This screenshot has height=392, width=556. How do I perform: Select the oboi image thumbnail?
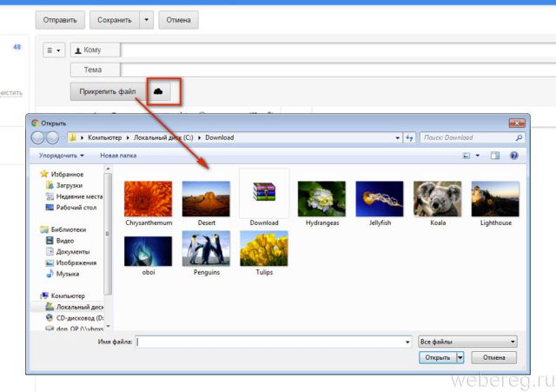149,253
